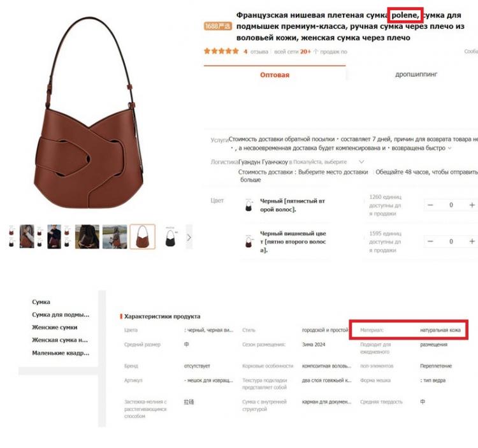
Task: Decrease quantity for the black bag
Action: point(430,205)
